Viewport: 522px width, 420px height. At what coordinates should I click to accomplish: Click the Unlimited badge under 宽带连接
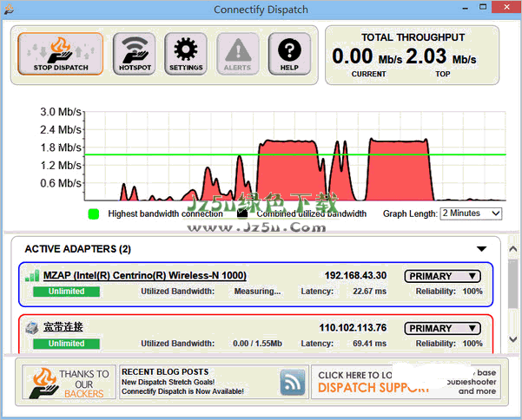pos(66,344)
